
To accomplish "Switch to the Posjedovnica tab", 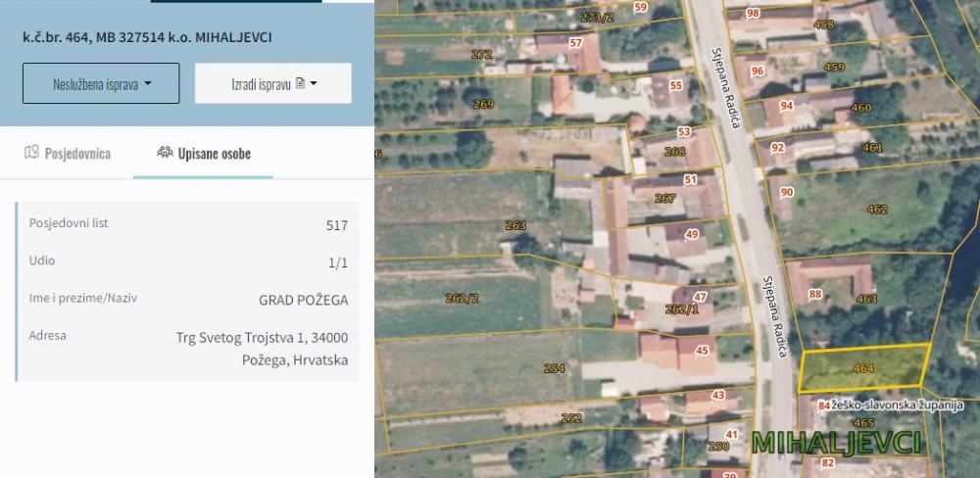I will pyautogui.click(x=67, y=153).
